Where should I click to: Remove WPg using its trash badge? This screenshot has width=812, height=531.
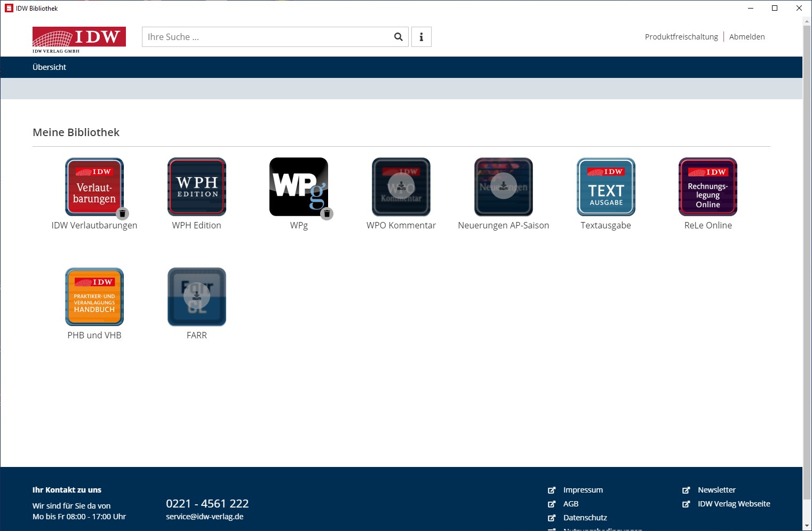327,213
